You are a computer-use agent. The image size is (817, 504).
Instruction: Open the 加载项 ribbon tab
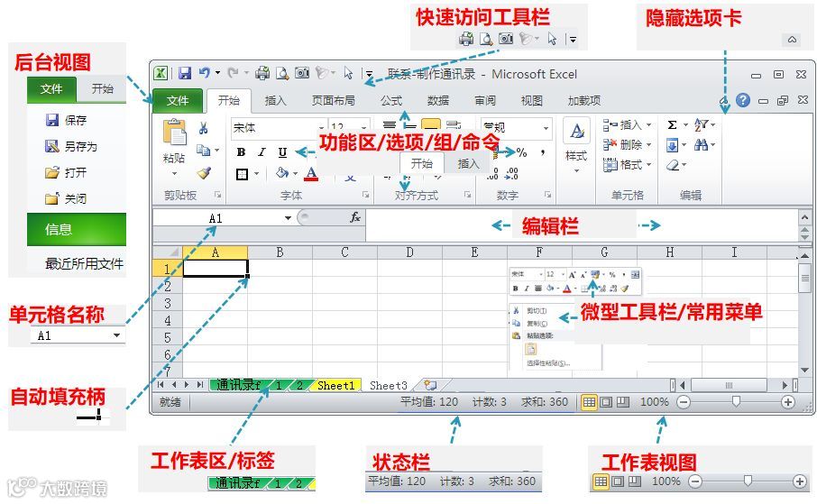tap(584, 101)
